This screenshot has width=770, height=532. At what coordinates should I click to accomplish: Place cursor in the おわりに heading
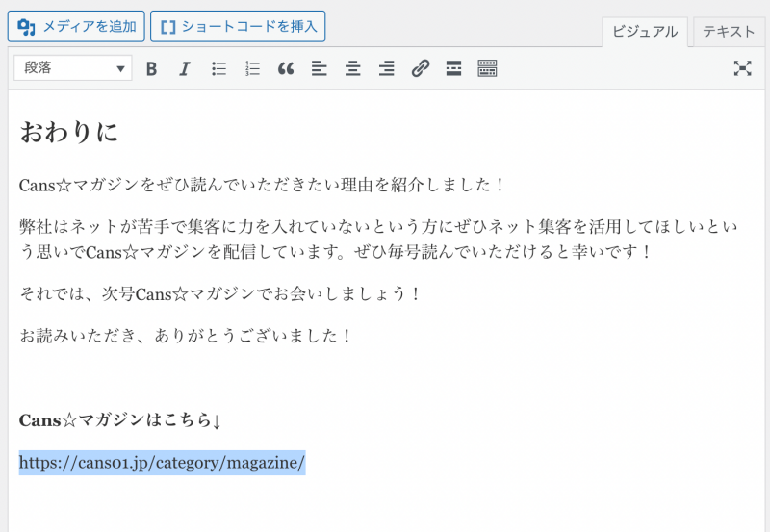[68, 132]
